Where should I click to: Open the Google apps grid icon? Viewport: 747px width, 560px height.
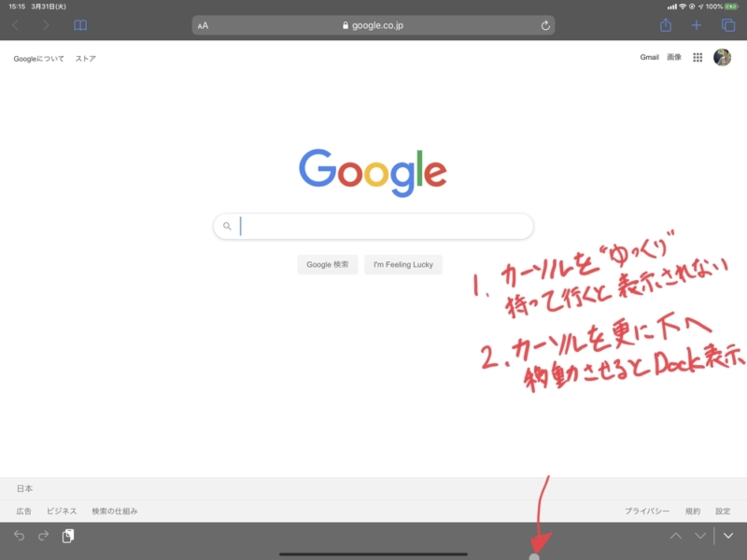click(698, 58)
